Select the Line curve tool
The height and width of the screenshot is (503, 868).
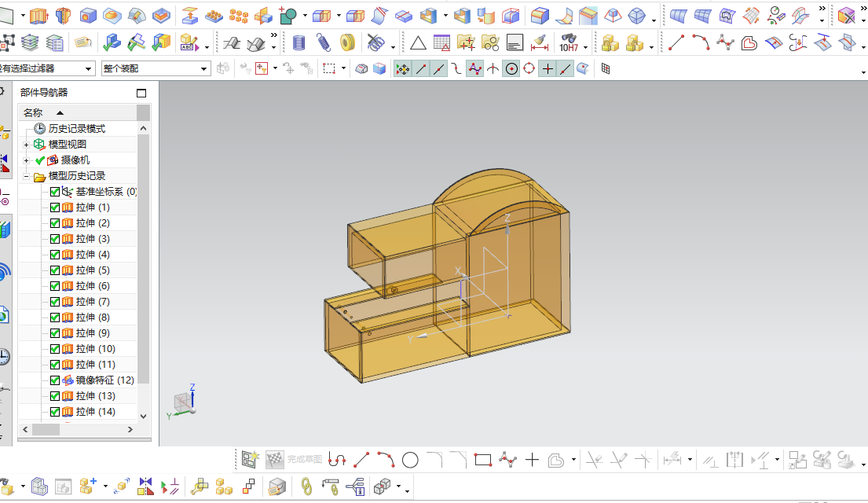click(676, 42)
